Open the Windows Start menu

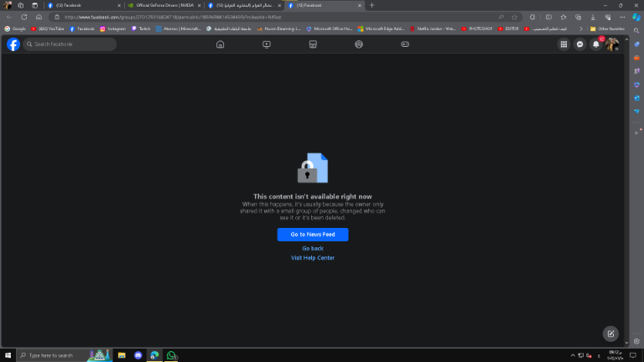(7, 355)
